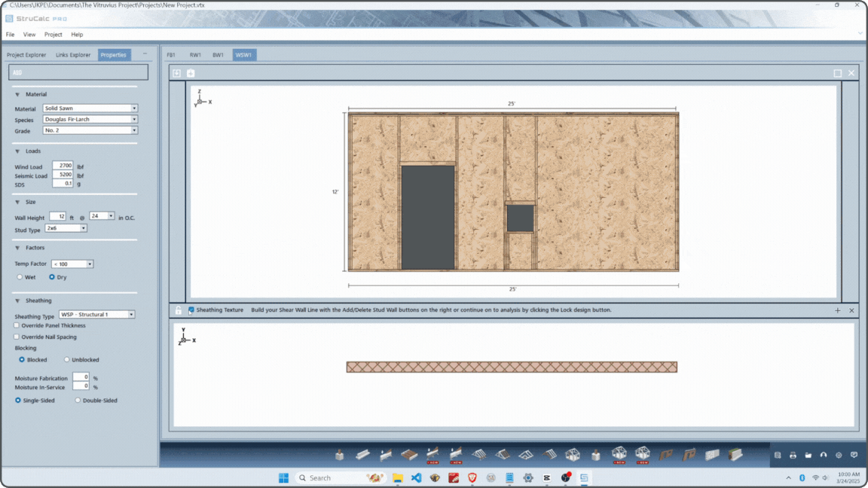The width and height of the screenshot is (868, 488).
Task: Select the column tool in the bottom toolbar
Action: click(x=338, y=455)
